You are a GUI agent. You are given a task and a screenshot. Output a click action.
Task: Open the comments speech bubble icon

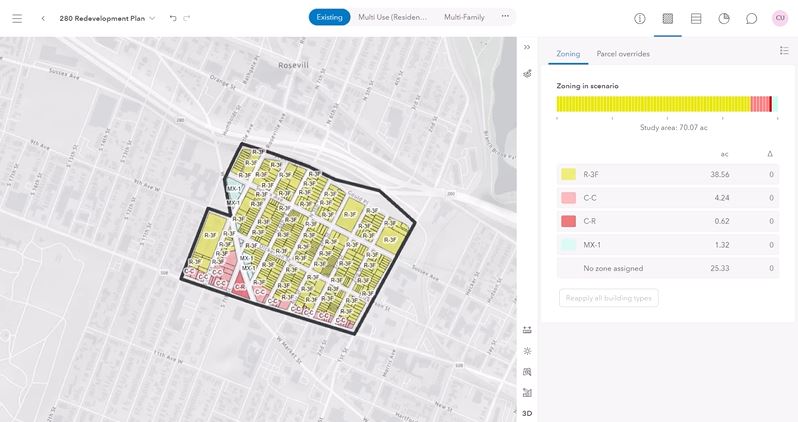[751, 18]
